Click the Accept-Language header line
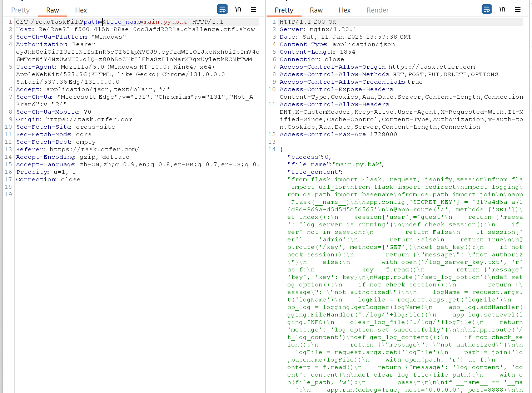The width and height of the screenshot is (532, 393). click(x=138, y=164)
